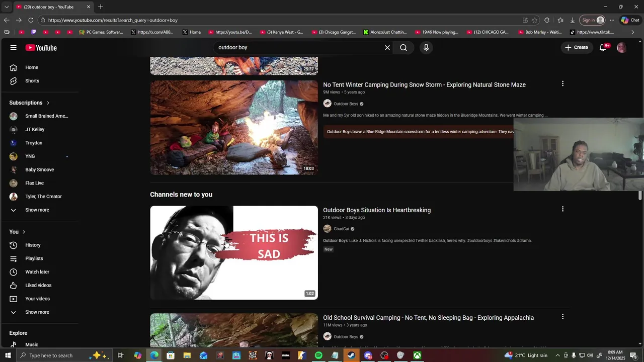The image size is (644, 362).
Task: Click the Windows Start button
Action: [x=8, y=355]
